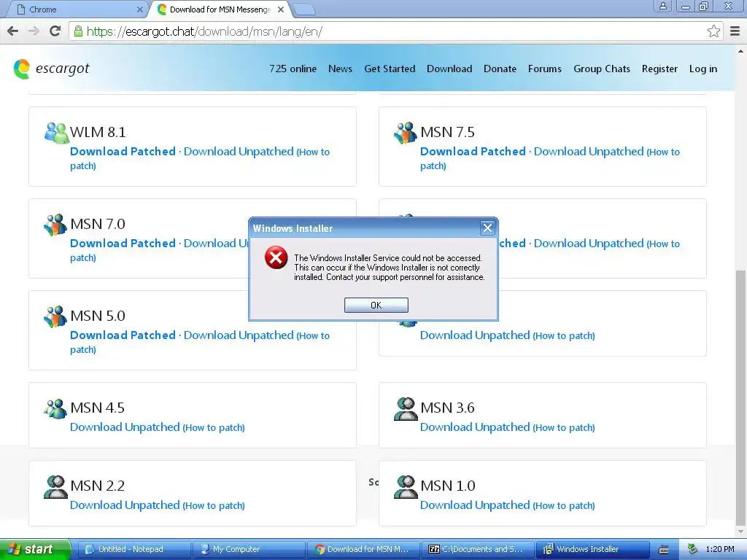Click OK in the Windows Installer dialog

(376, 306)
